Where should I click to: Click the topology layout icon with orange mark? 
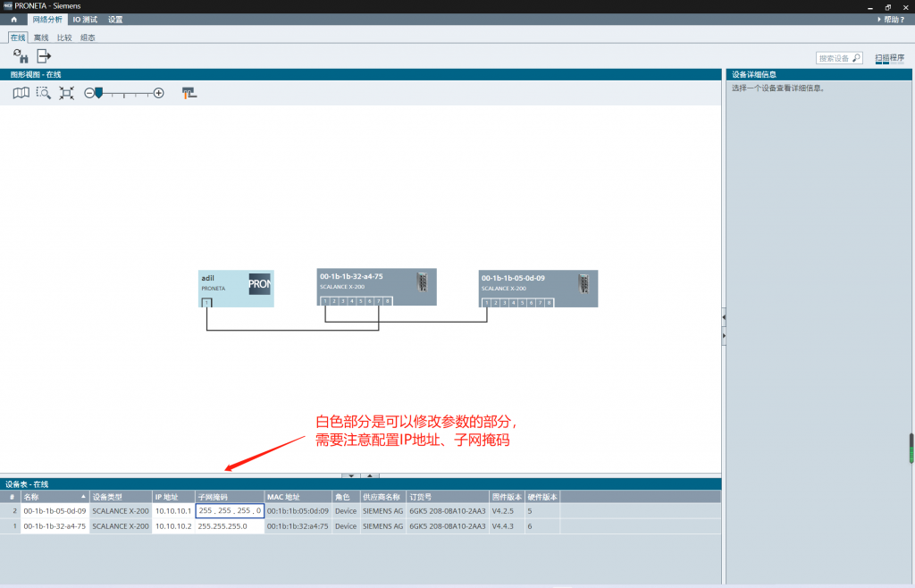pos(189,93)
